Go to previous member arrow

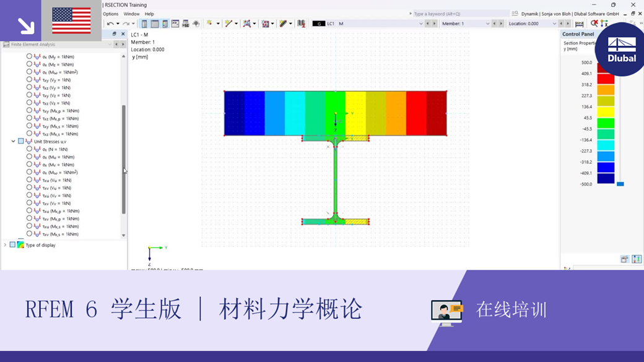(494, 24)
